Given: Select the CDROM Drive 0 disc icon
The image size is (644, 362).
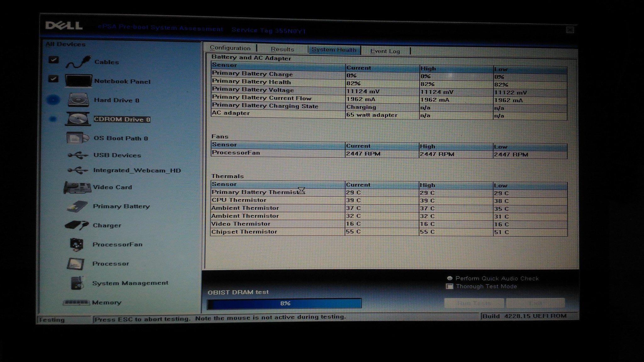Looking at the screenshot, I should click(x=78, y=119).
